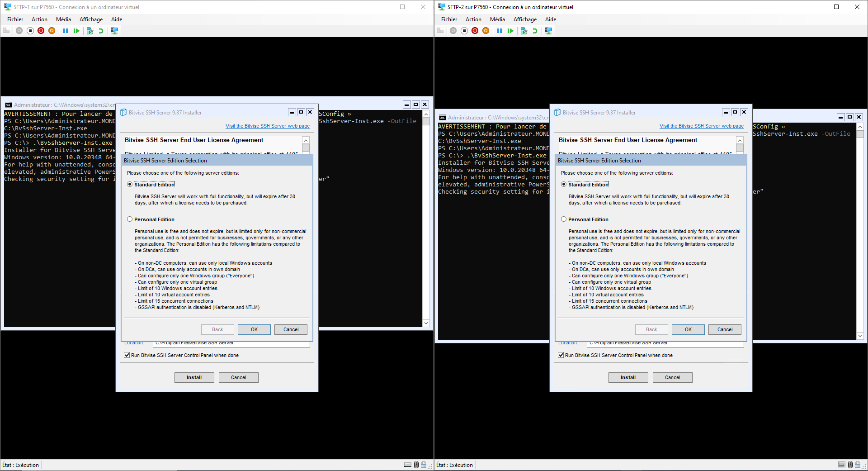This screenshot has width=868, height=471.
Task: Click orange Save icon in SFTP-2 toolbar
Action: point(486,31)
